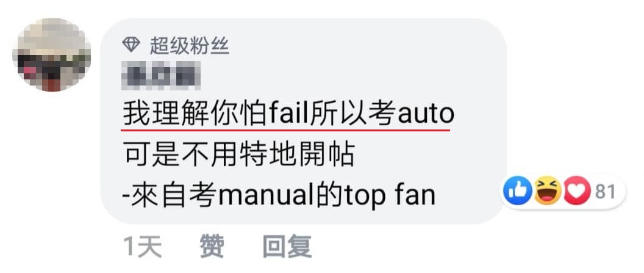This screenshot has width=644, height=273.
Task: Click the laughing haha reaction emoji
Action: tap(548, 191)
